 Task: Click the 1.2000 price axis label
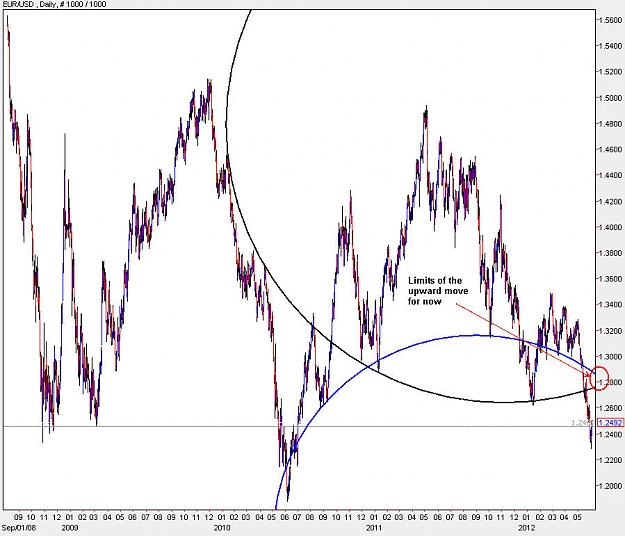611,486
